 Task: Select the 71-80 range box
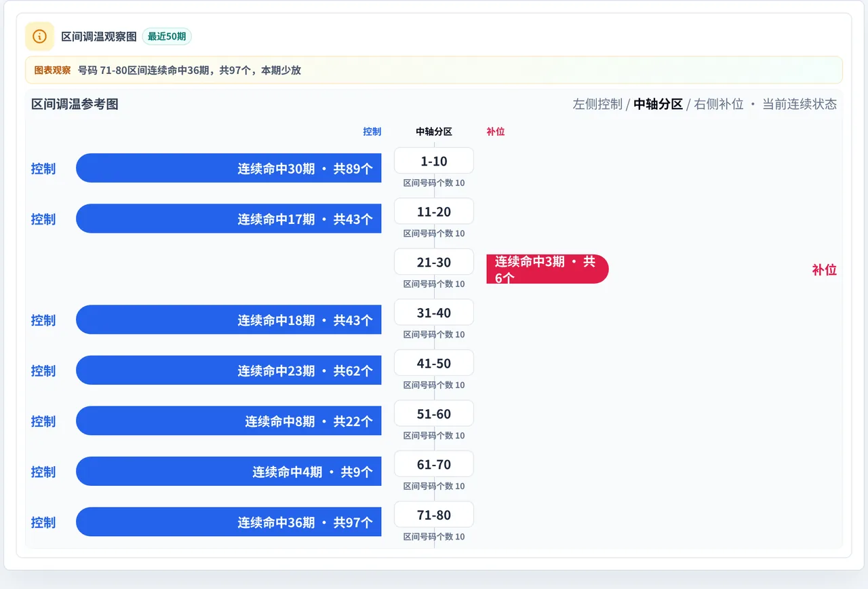point(434,515)
